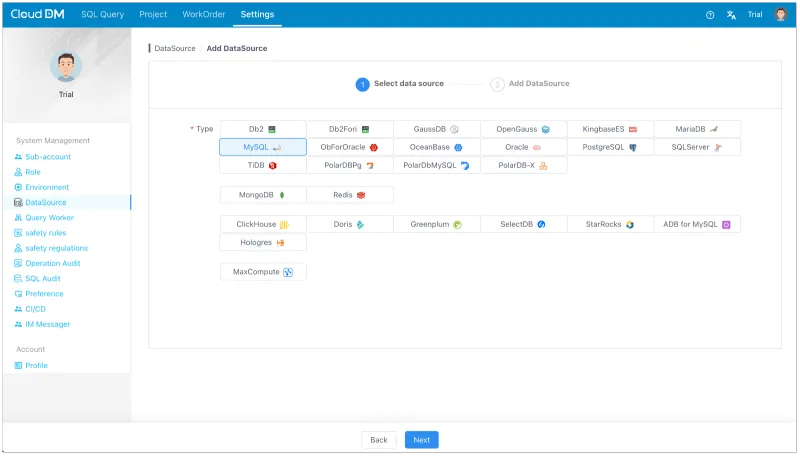Open safety regulations in sidebar
800x456 pixels.
pyautogui.click(x=56, y=248)
